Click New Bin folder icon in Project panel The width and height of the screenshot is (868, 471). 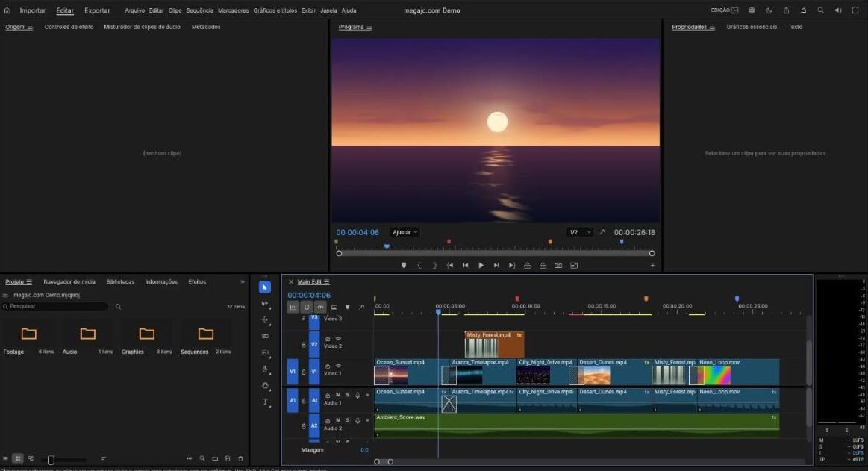click(215, 459)
